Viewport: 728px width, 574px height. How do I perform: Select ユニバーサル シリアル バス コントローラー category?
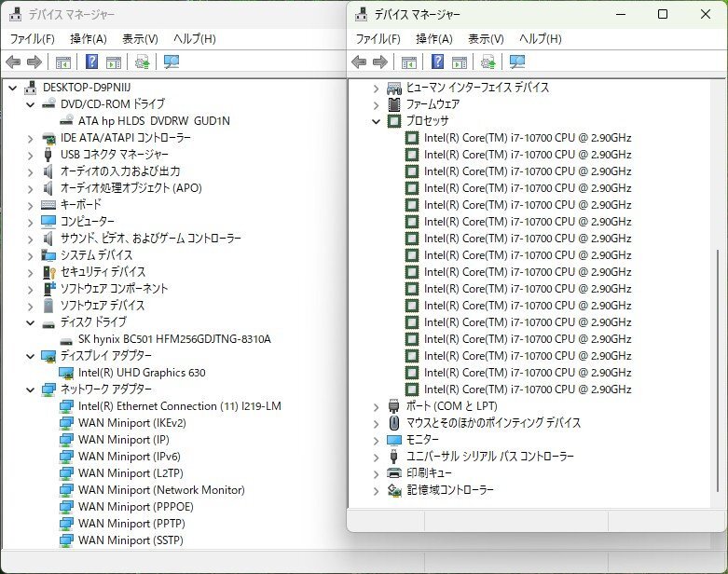point(489,457)
